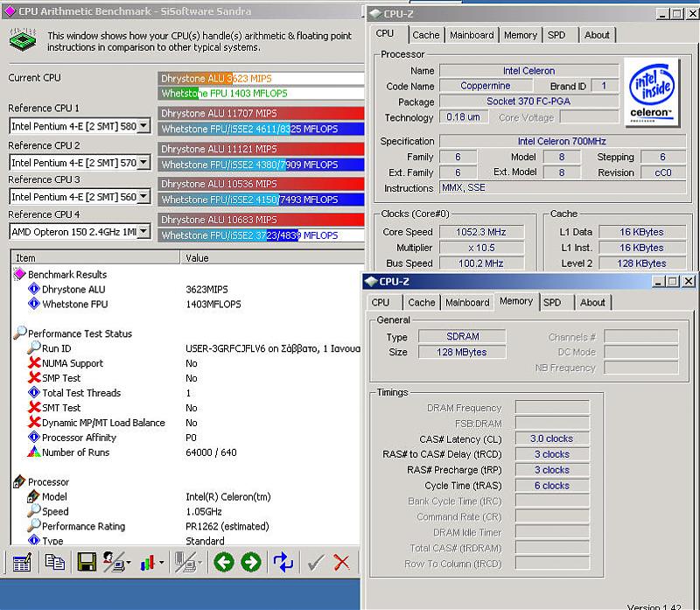This screenshot has height=610, width=700.
Task: Click the green back arrow icon
Action: 224,562
